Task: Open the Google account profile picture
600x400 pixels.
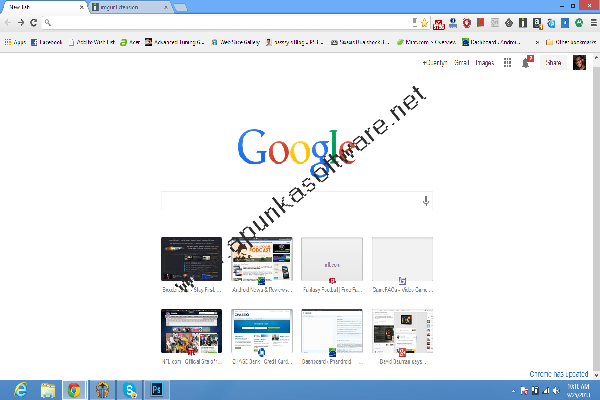Action: click(579, 62)
